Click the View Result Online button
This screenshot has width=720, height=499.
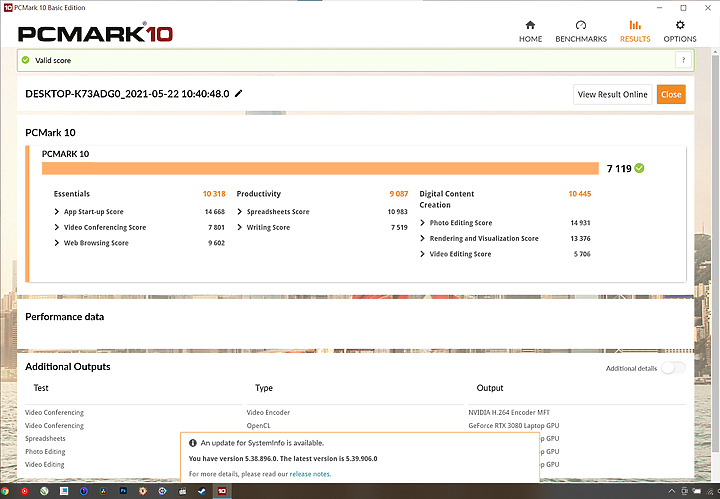tap(613, 95)
